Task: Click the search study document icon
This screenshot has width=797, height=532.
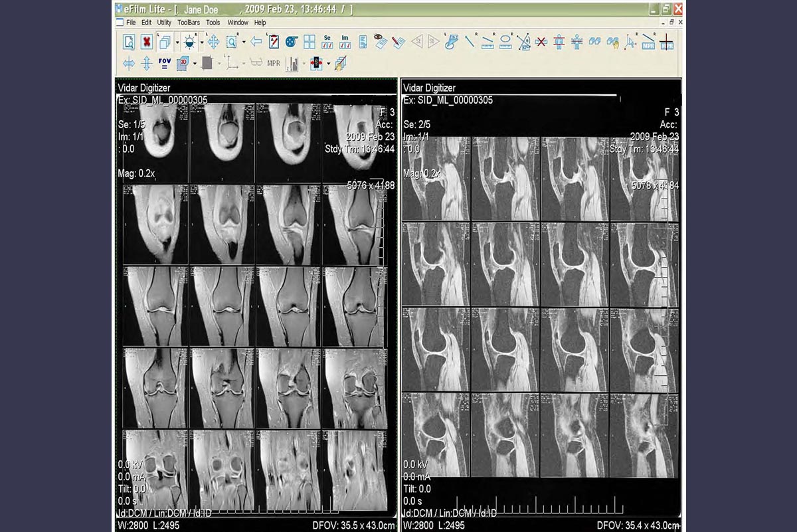Action: click(x=130, y=42)
